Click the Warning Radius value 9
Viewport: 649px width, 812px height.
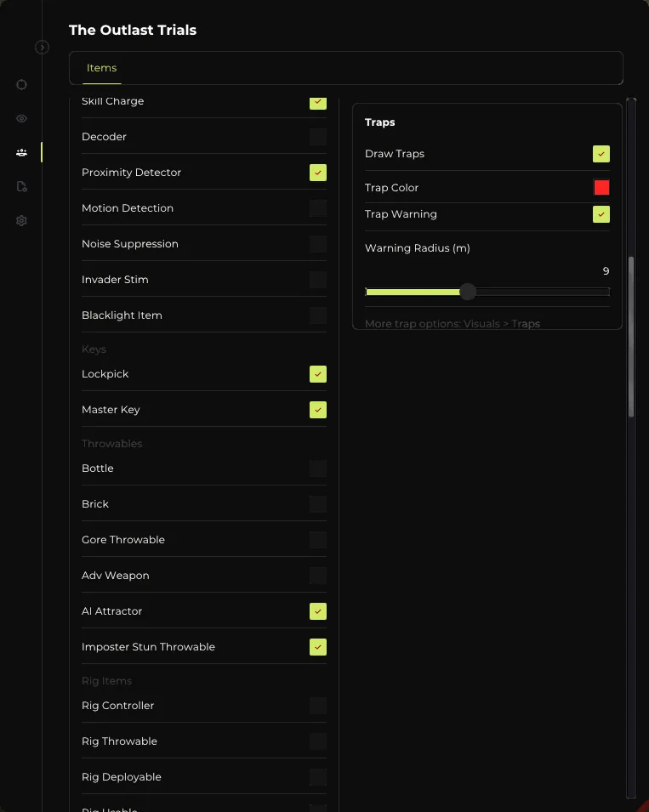(x=606, y=271)
